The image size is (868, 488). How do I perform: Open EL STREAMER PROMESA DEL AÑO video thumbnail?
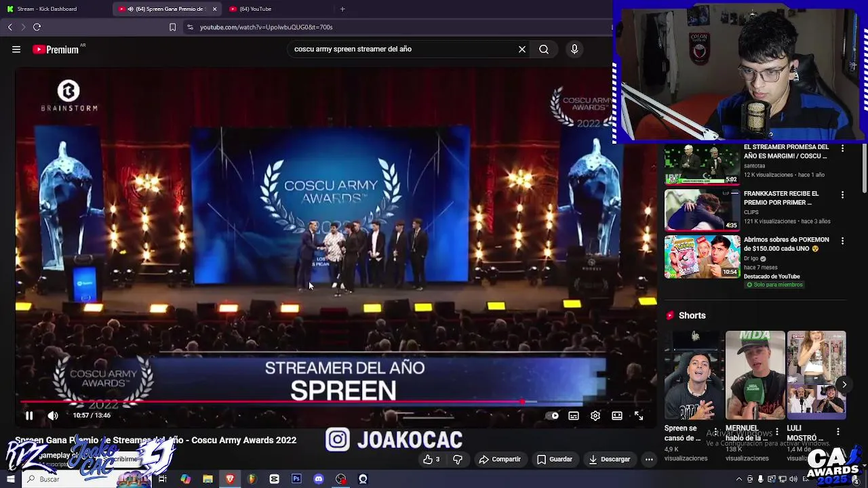pyautogui.click(x=702, y=164)
